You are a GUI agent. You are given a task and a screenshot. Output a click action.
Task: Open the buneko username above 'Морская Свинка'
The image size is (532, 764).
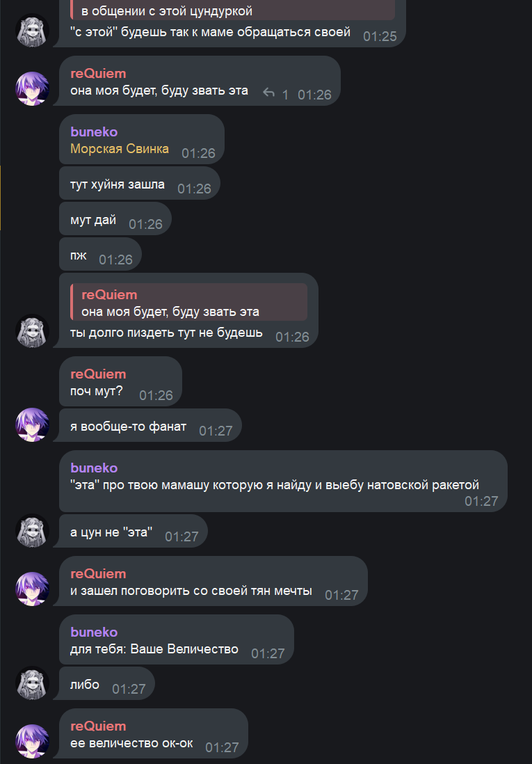coord(94,132)
